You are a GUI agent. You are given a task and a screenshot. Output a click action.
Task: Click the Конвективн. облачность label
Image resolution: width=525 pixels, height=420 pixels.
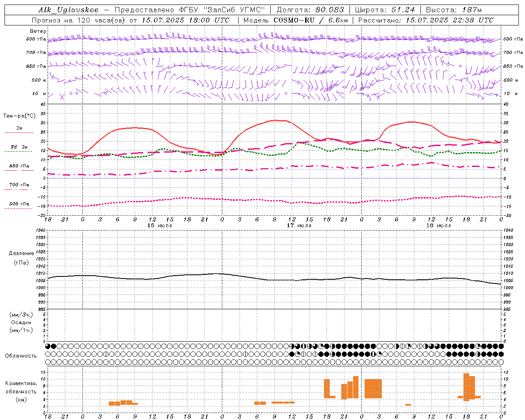[x=21, y=388]
